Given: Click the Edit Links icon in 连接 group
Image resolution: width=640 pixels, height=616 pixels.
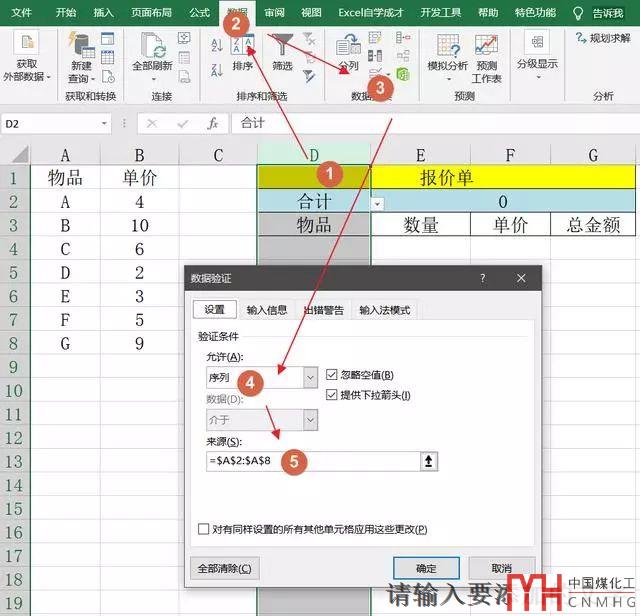Looking at the screenshot, I should pyautogui.click(x=184, y=76).
